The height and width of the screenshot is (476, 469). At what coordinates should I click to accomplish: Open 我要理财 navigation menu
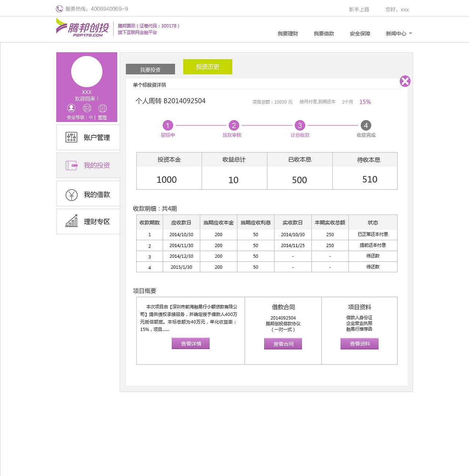[x=288, y=34]
